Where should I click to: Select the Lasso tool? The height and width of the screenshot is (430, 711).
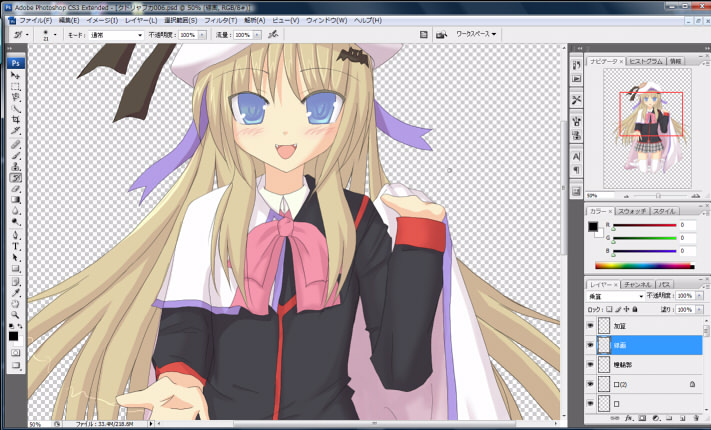coord(15,98)
